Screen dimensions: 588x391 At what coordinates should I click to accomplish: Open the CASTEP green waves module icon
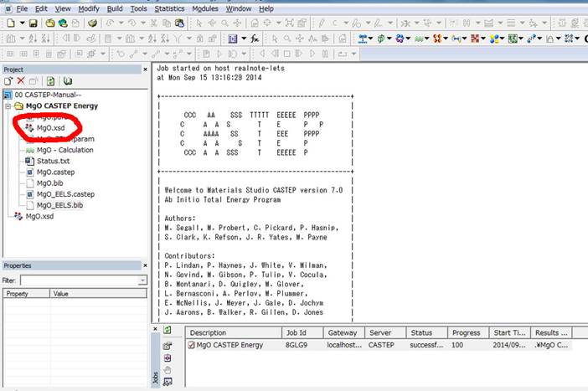(x=419, y=39)
